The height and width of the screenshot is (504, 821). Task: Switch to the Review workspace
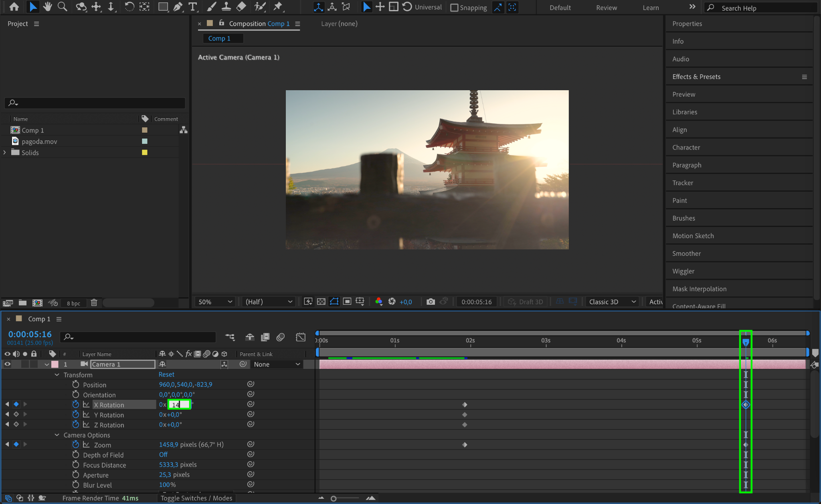click(x=606, y=8)
